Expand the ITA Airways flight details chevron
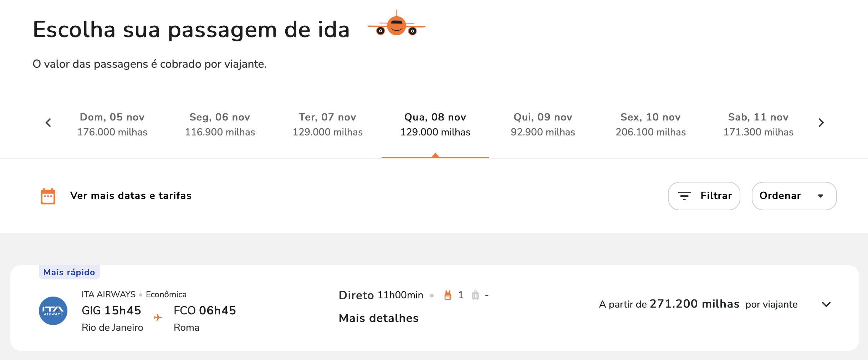 826,304
